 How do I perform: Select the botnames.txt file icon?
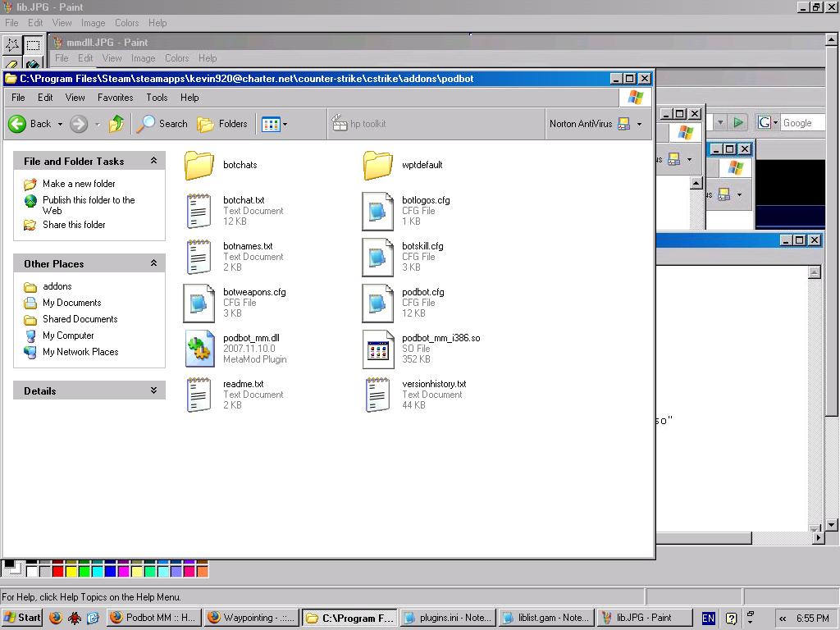tap(199, 257)
